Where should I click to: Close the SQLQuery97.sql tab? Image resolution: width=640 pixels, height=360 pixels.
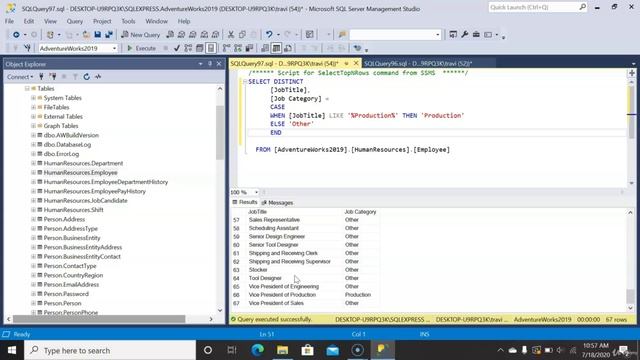[x=356, y=63]
